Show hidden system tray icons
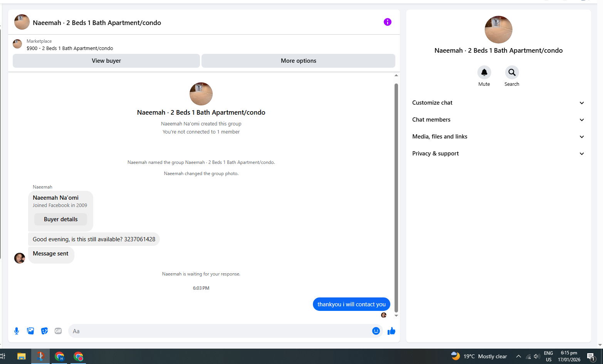This screenshot has width=603, height=364. [519, 356]
